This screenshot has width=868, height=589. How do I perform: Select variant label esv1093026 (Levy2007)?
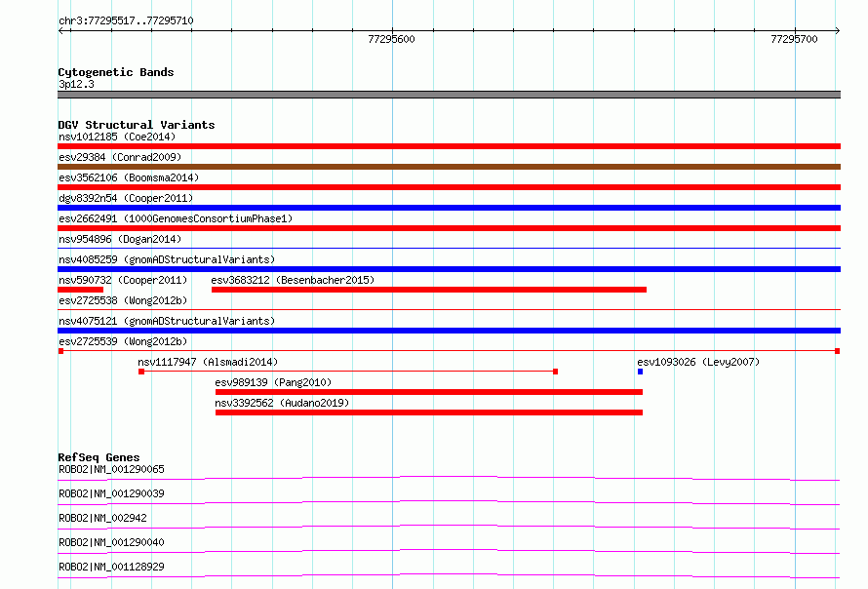(x=698, y=362)
